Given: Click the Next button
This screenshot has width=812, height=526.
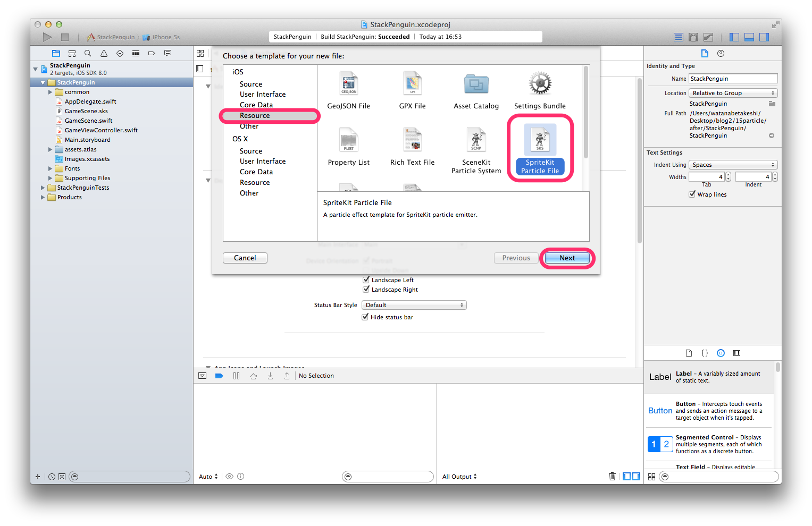Looking at the screenshot, I should point(567,258).
